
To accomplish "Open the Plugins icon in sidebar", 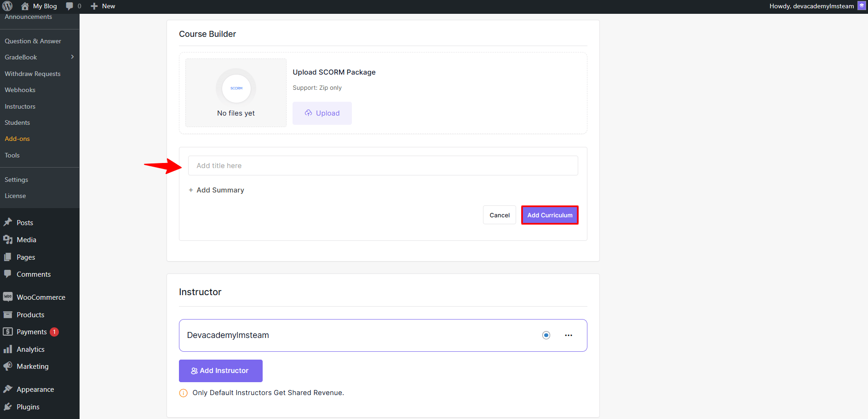I will click(8, 407).
